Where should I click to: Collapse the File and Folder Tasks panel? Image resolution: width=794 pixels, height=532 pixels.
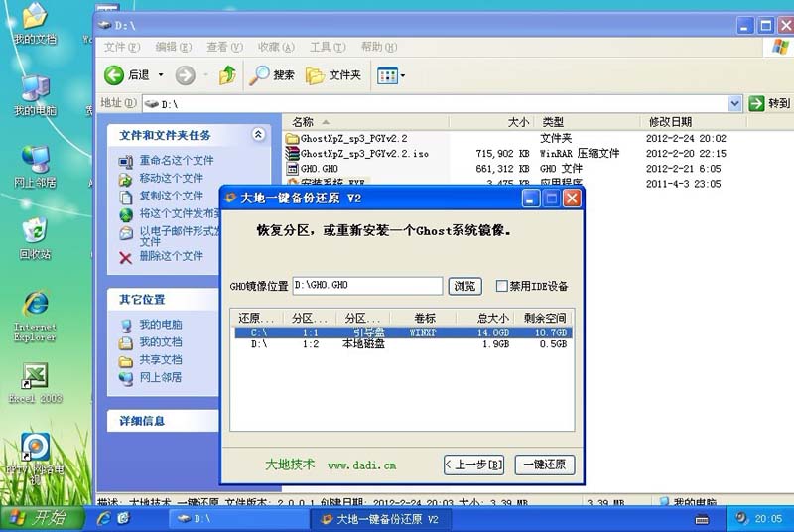pos(258,135)
